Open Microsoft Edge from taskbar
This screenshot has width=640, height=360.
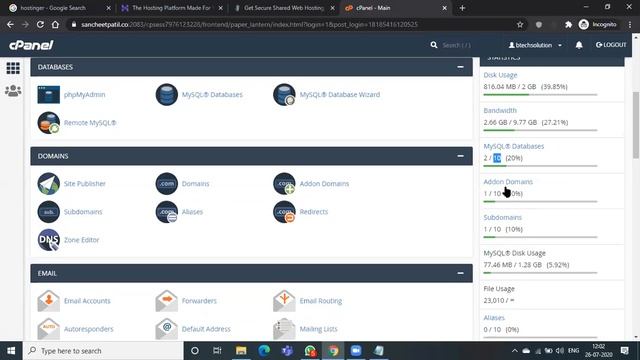(264, 351)
